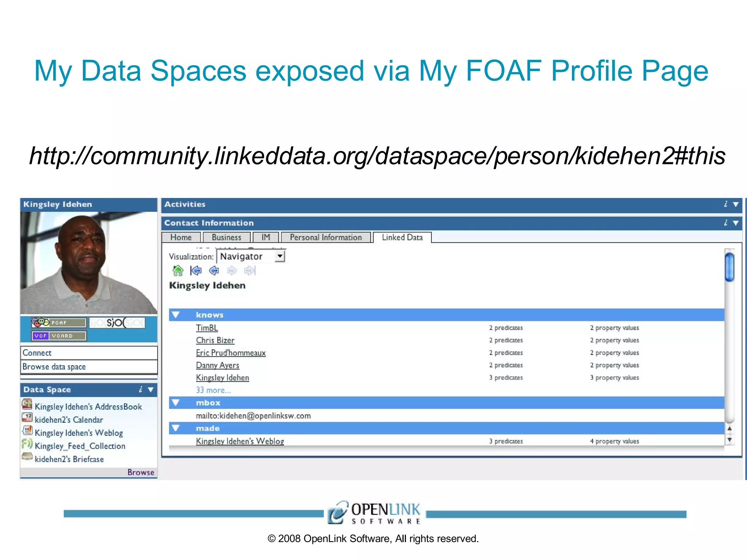The width and height of the screenshot is (747, 560).
Task: Click info icon on Contact Information panel
Action: click(726, 223)
